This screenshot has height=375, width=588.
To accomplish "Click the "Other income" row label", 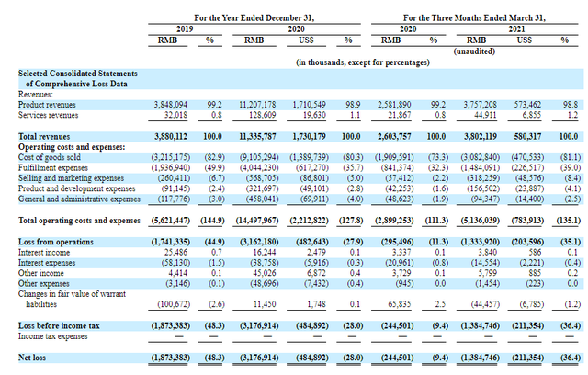I will [40, 273].
